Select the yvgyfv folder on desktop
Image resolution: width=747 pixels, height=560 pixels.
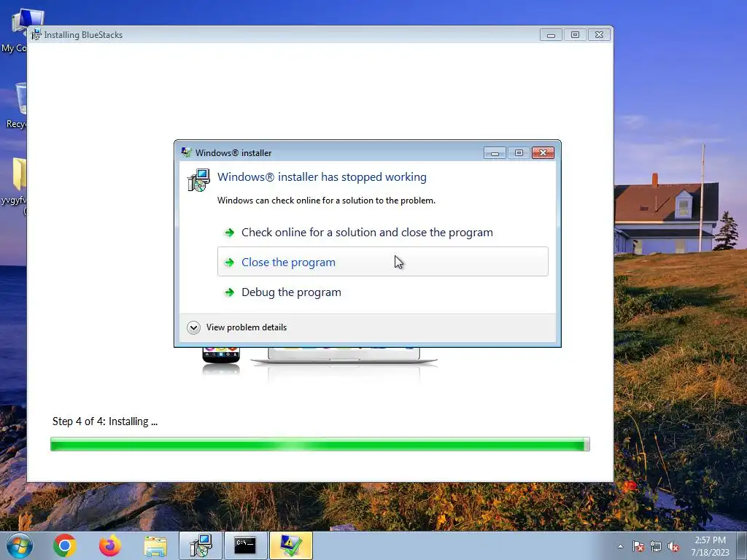pyautogui.click(x=13, y=187)
